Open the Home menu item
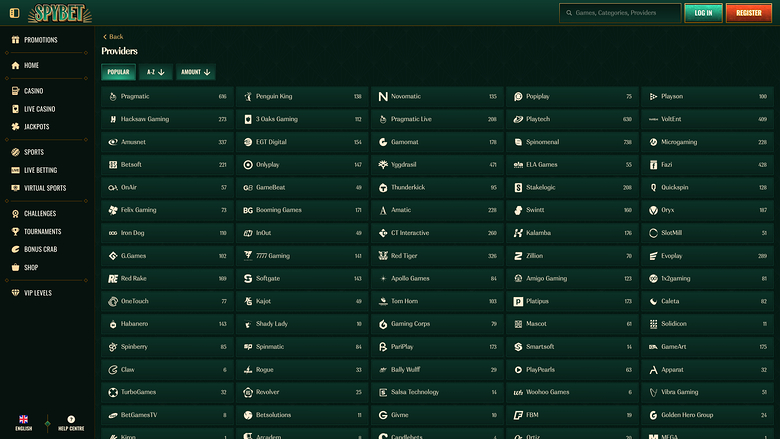Image resolution: width=780 pixels, height=439 pixels. click(x=31, y=65)
